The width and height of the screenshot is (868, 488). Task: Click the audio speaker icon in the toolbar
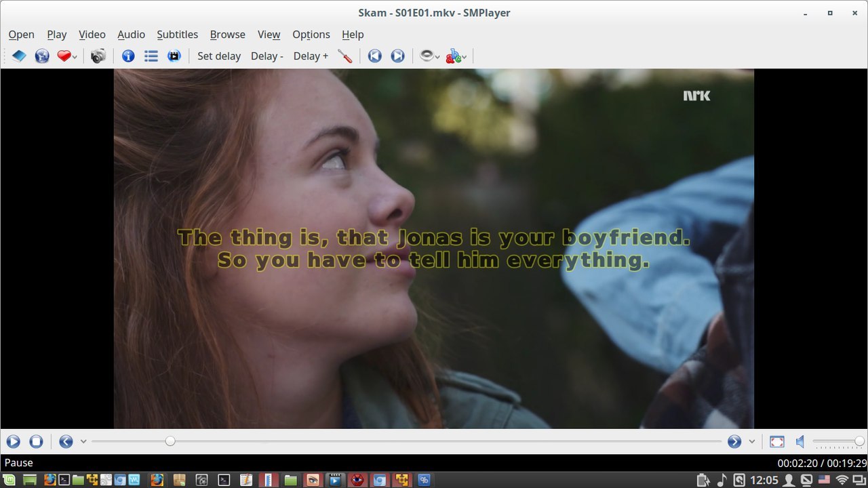coord(427,56)
